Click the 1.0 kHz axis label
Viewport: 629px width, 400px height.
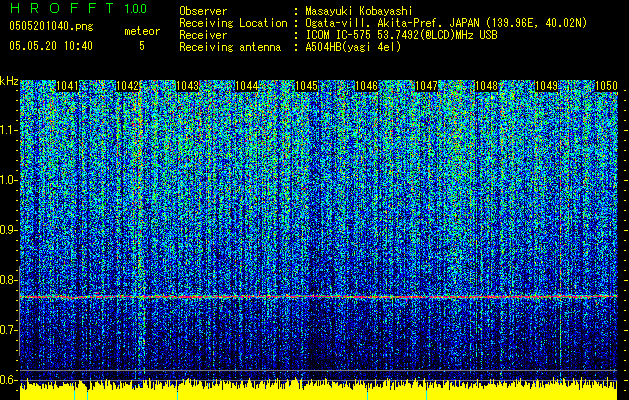8,180
